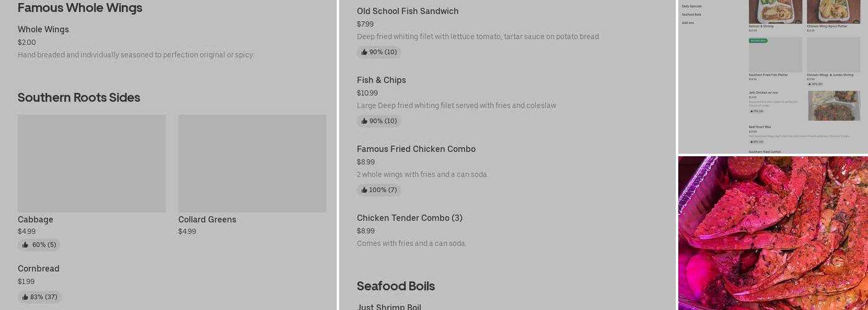The image size is (868, 310).
Task: Open the Just Shrimp Boil item
Action: click(x=389, y=306)
